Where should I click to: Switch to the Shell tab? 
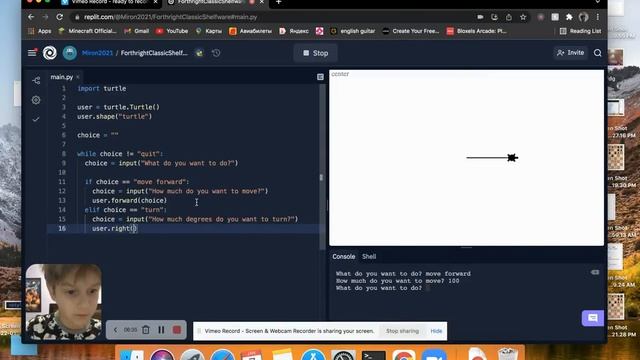pos(369,256)
